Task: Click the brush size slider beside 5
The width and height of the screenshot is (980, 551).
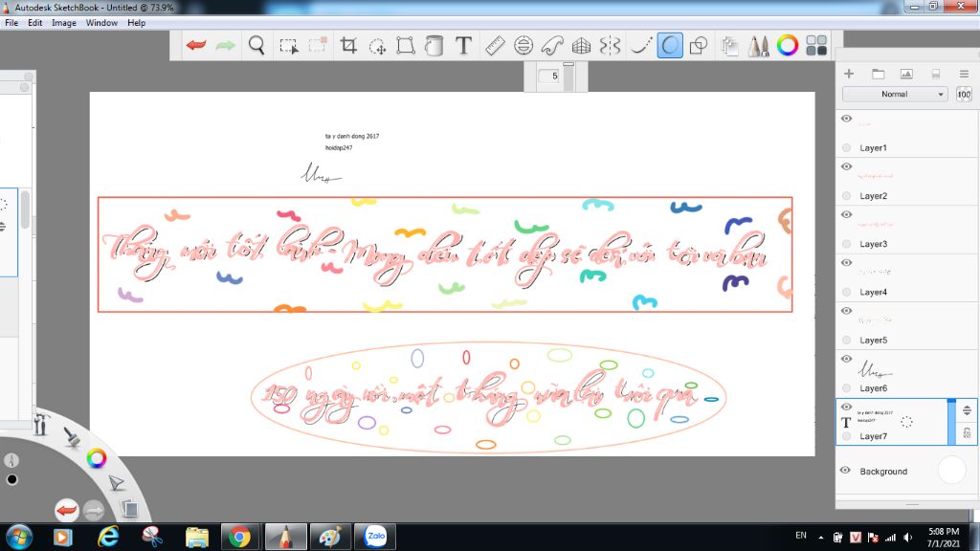Action: click(x=568, y=77)
